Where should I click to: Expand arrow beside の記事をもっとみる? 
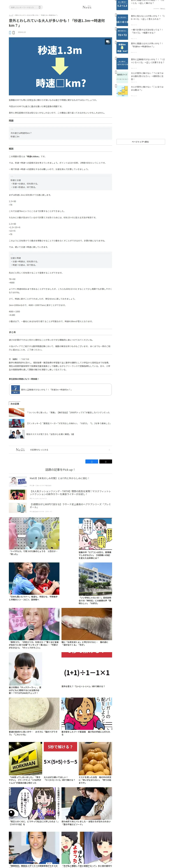click(109, 449)
